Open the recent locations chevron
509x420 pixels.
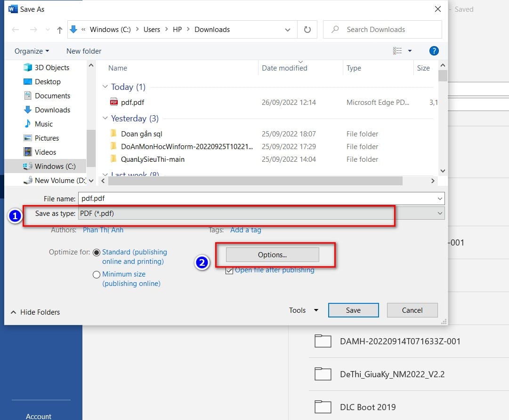coord(48,30)
